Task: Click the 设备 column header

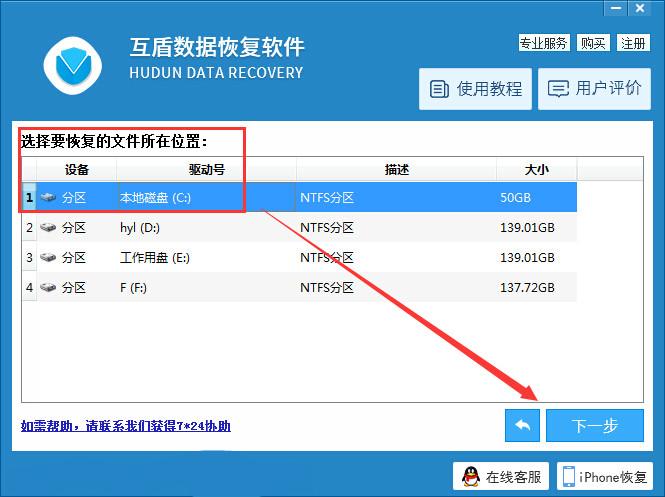Action: [77, 170]
